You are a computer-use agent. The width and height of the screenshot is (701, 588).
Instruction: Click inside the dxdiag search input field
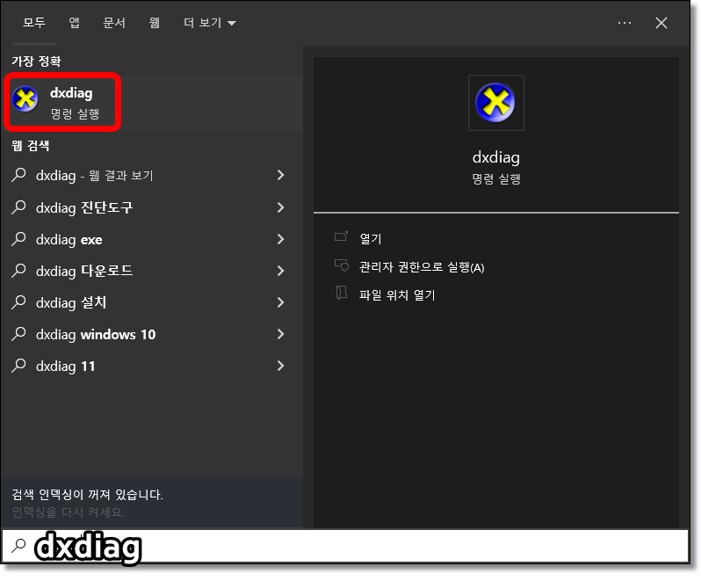coord(345,546)
